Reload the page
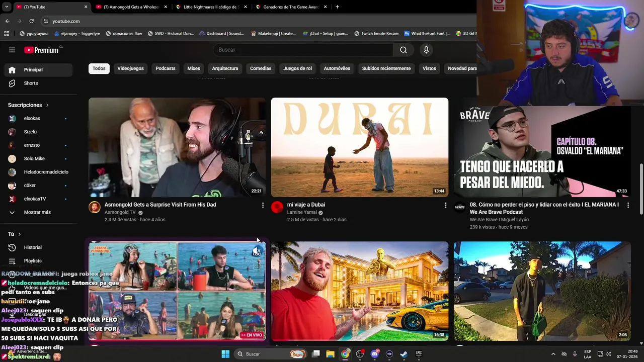 coord(31,21)
